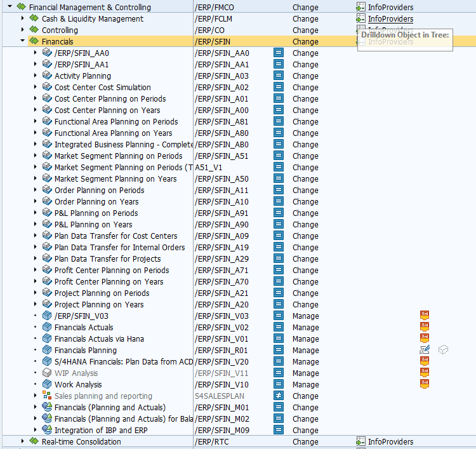Expand Real-time Consolidation node
Screen dimensions: 476x449
coord(22,441)
